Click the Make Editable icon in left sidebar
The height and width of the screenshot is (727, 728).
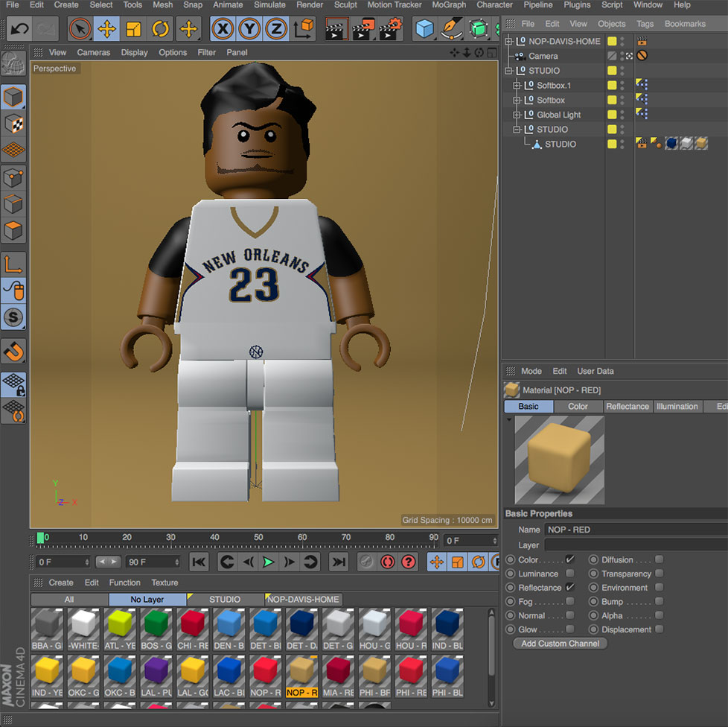(13, 97)
